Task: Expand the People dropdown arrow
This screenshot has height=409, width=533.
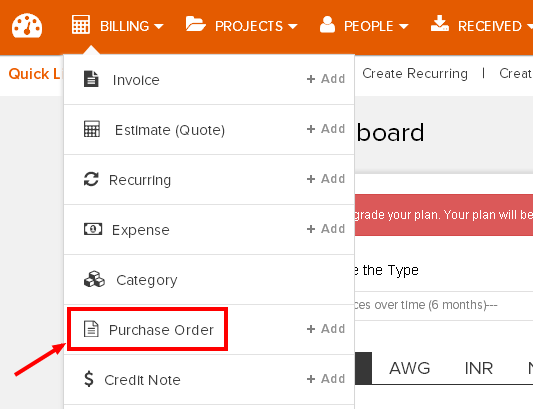Action: pyautogui.click(x=403, y=26)
